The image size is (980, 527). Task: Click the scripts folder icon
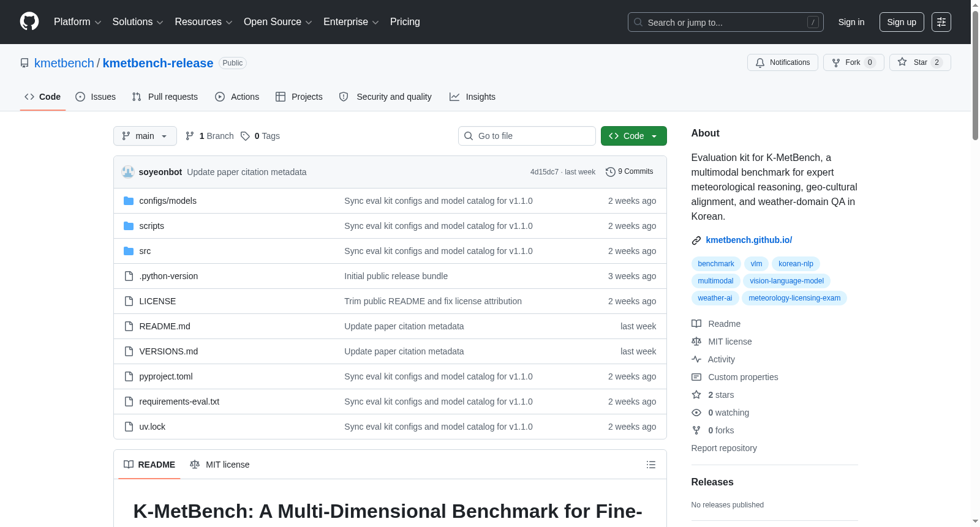[129, 226]
